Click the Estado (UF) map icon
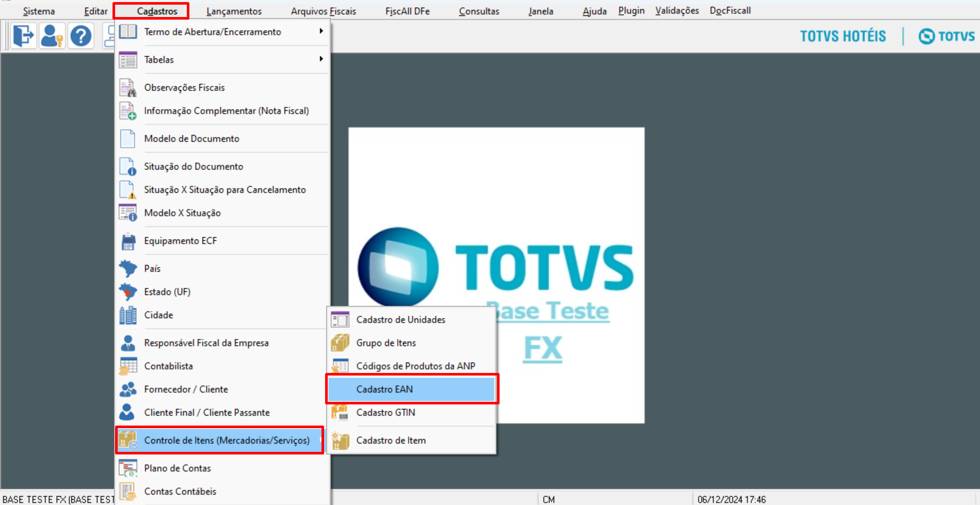 pos(128,292)
